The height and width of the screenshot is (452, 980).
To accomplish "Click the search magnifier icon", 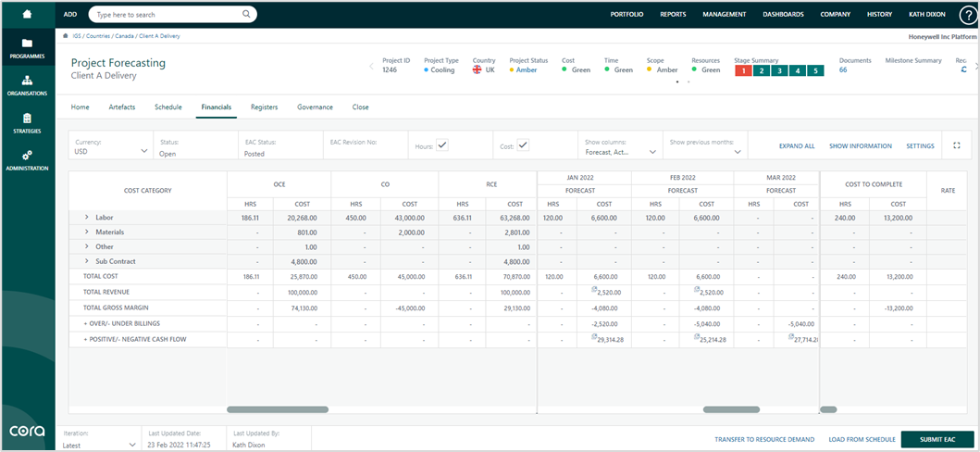I will point(247,14).
